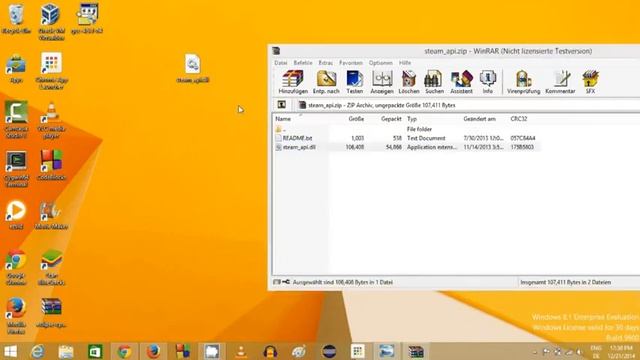Select the Cygwin64 Terminal desktop icon

[16, 169]
